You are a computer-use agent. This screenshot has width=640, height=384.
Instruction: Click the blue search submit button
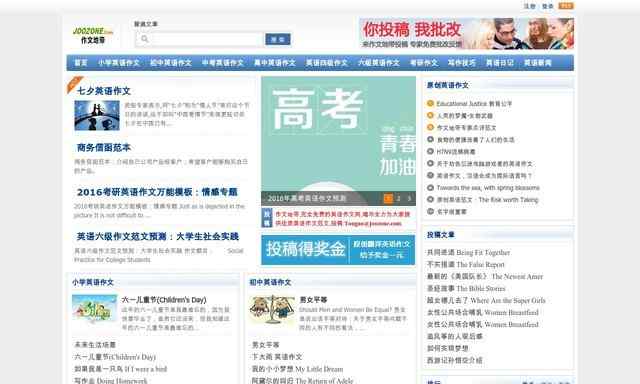[278, 39]
